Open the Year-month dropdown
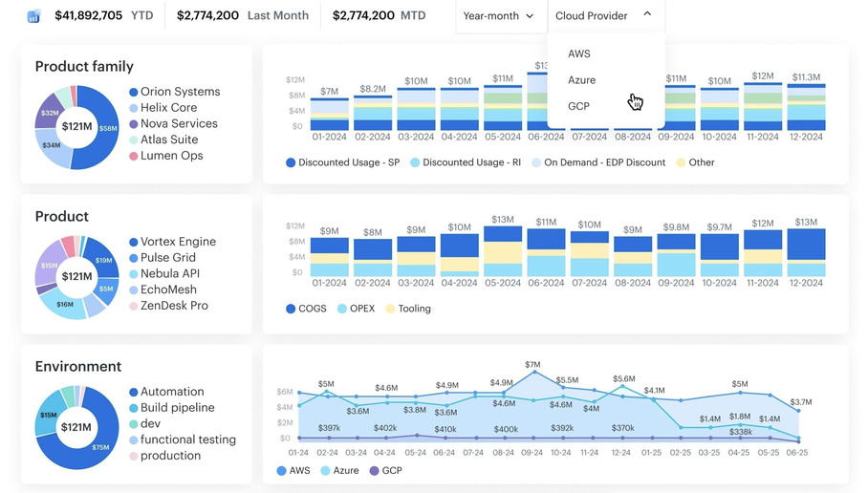The height and width of the screenshot is (493, 868). (498, 16)
